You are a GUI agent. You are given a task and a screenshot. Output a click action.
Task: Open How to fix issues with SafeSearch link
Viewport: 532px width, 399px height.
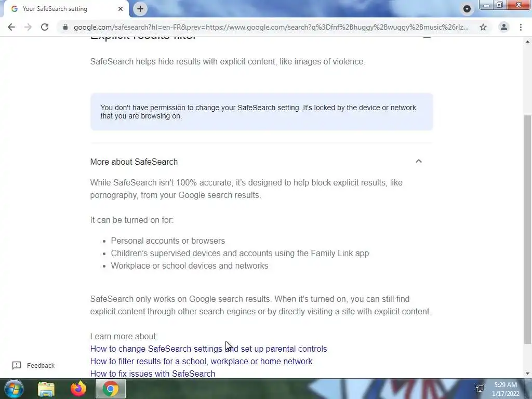(x=153, y=374)
